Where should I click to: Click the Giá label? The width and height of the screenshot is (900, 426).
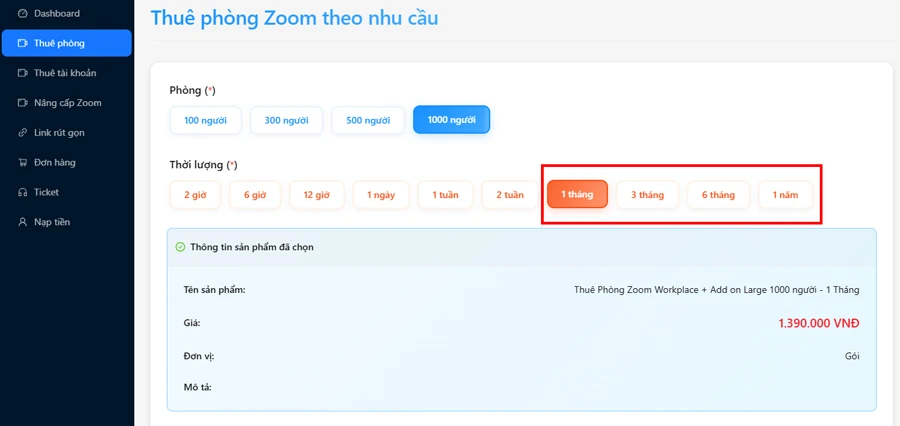tap(192, 323)
